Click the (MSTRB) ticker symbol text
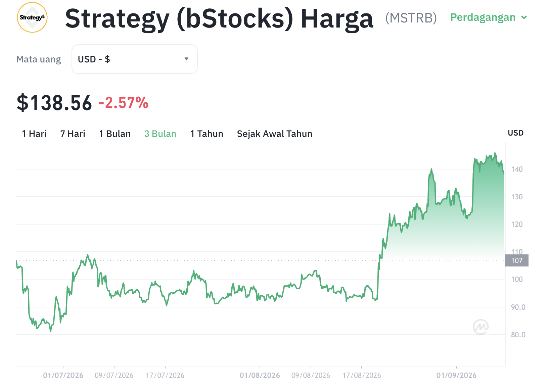This screenshot has width=548, height=392. tap(411, 18)
